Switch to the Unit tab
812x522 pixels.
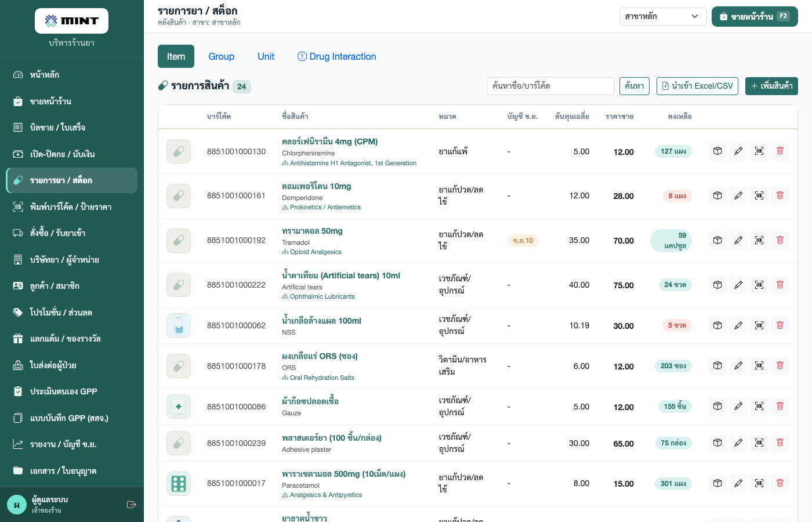266,56
